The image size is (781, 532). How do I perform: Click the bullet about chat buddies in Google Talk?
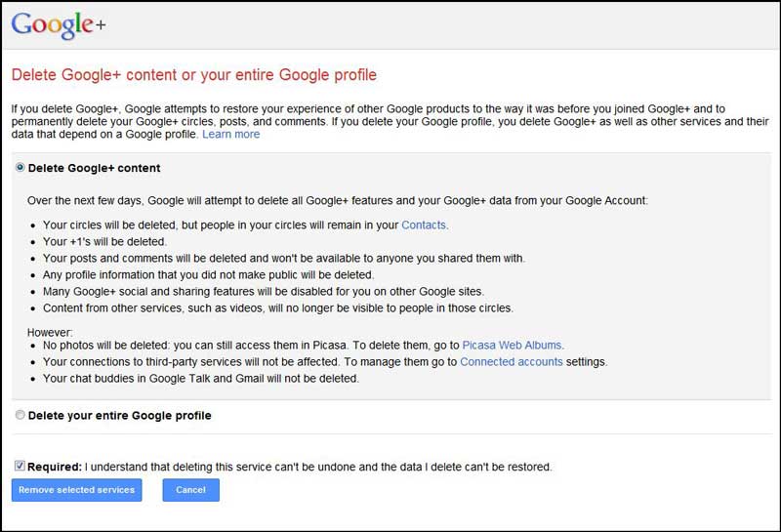pos(201,379)
